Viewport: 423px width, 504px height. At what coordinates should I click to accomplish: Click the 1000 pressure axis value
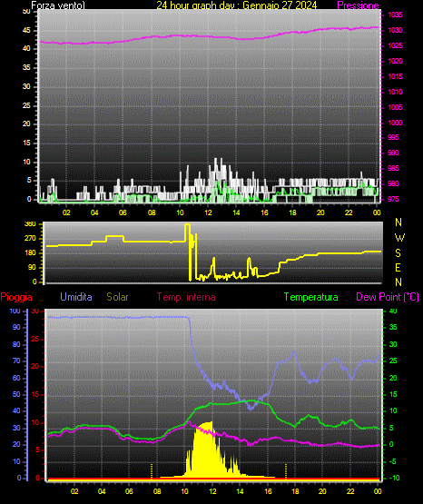click(x=395, y=123)
